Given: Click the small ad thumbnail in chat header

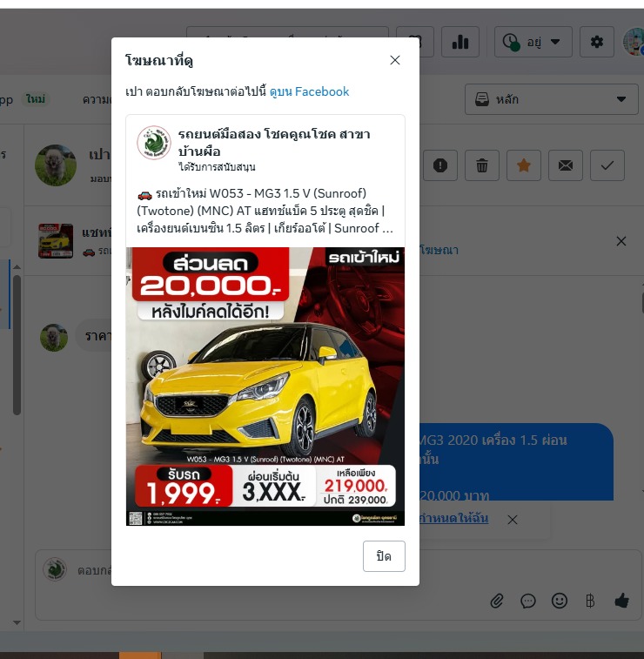Looking at the screenshot, I should click(56, 240).
